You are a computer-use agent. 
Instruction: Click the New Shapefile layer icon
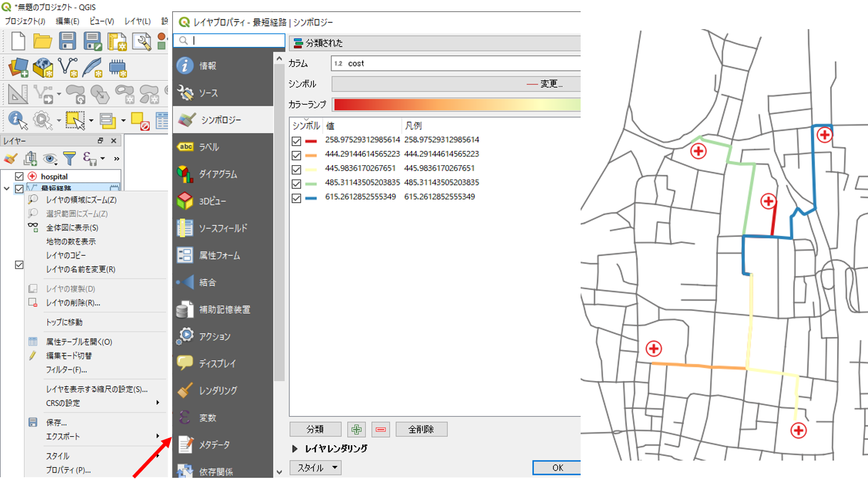(x=68, y=68)
